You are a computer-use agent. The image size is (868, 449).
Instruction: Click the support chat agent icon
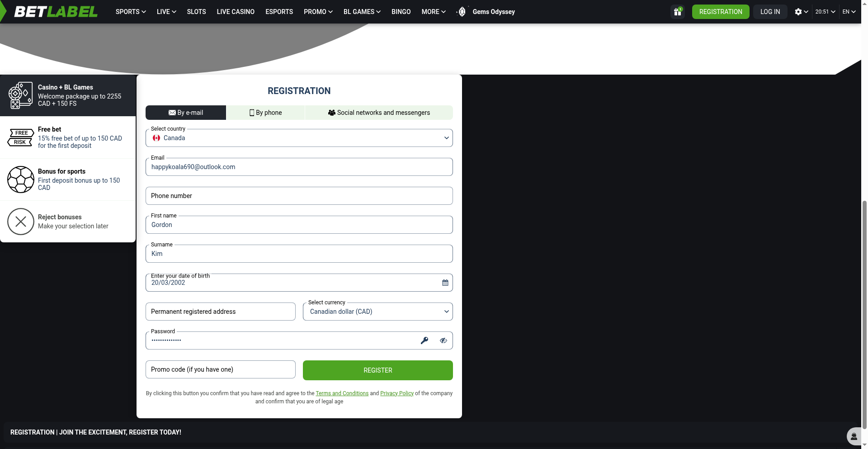point(854,436)
